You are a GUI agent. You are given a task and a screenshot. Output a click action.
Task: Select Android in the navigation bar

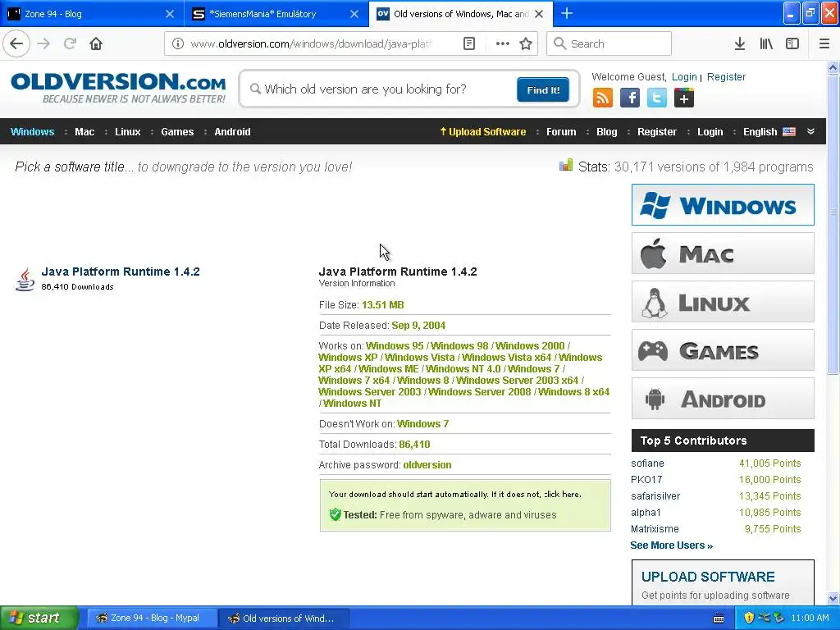pos(232,132)
